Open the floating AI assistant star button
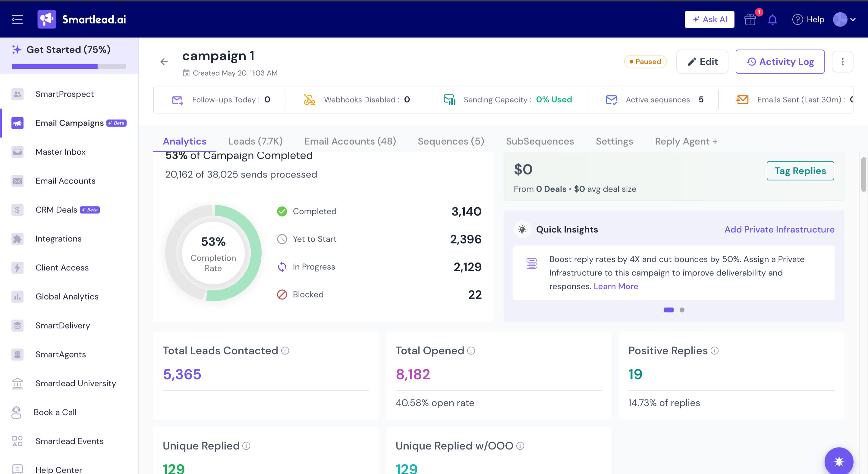Image resolution: width=868 pixels, height=474 pixels. click(x=839, y=461)
